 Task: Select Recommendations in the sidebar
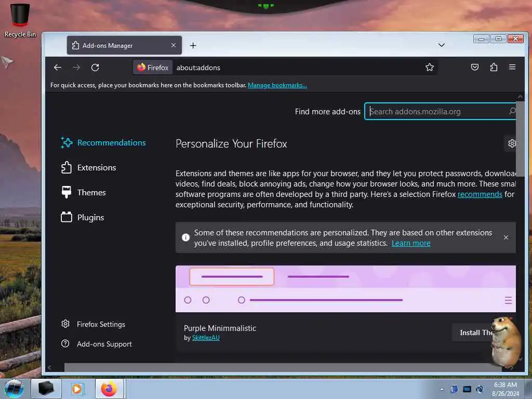click(x=103, y=143)
